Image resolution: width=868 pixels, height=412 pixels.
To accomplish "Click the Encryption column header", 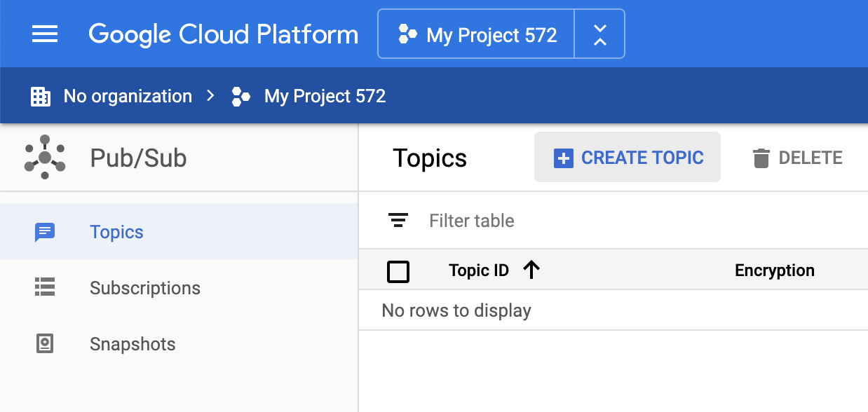I will (774, 270).
